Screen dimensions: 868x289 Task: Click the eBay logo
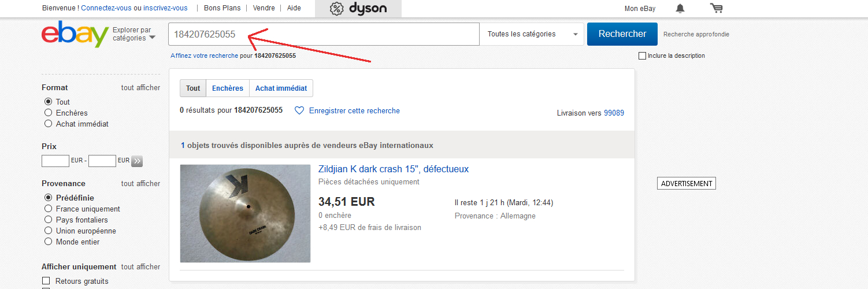(x=75, y=34)
